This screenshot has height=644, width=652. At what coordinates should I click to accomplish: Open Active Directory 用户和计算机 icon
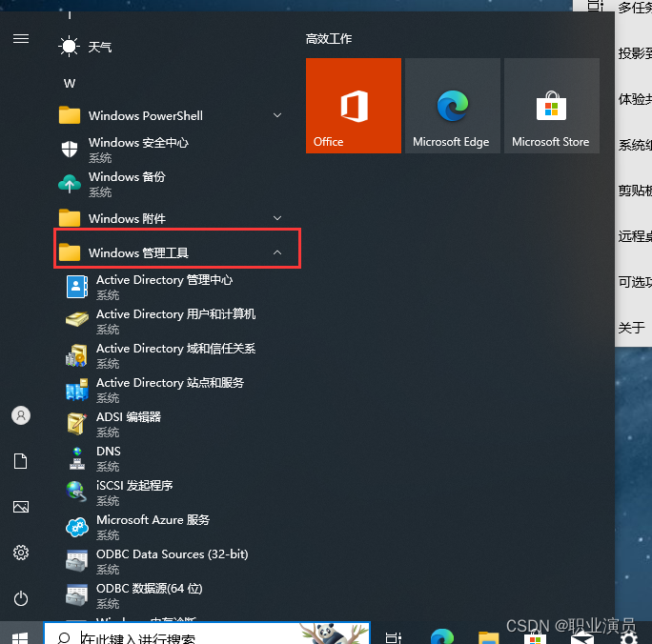pyautogui.click(x=77, y=320)
